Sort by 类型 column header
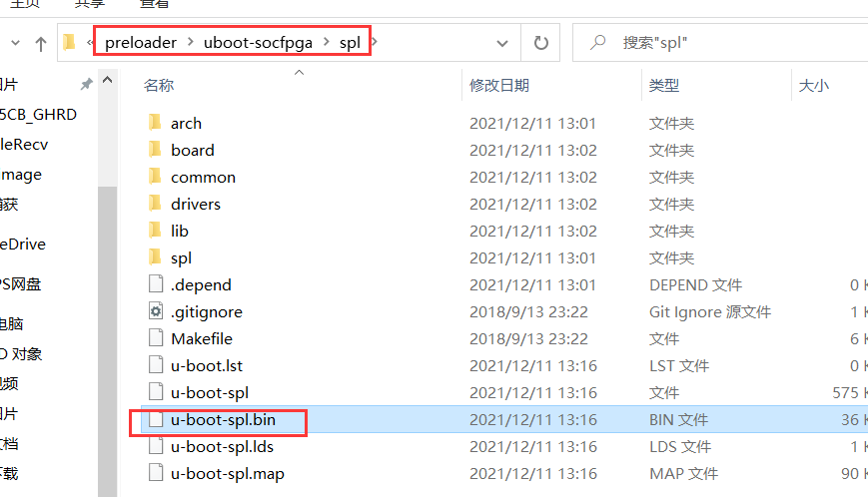The height and width of the screenshot is (497, 868). point(663,85)
